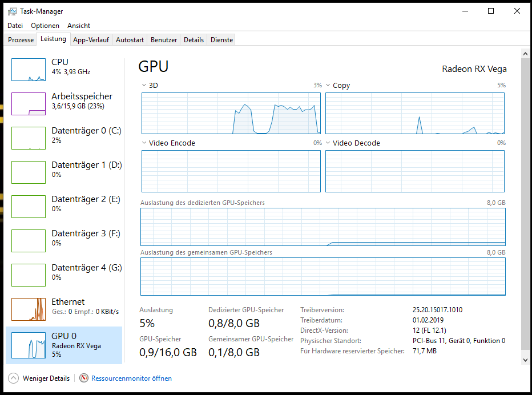Click the Task-Manager title bar icon
This screenshot has height=395, width=532.
pos(12,11)
